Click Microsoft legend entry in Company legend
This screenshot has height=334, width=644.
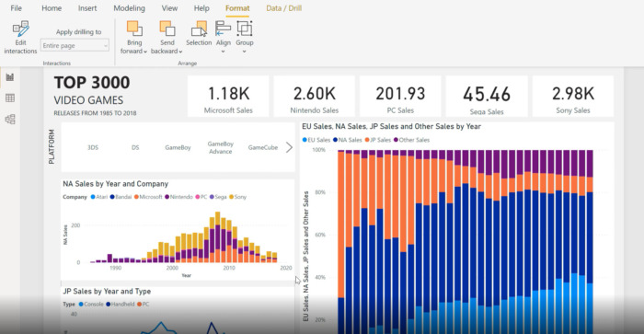148,197
